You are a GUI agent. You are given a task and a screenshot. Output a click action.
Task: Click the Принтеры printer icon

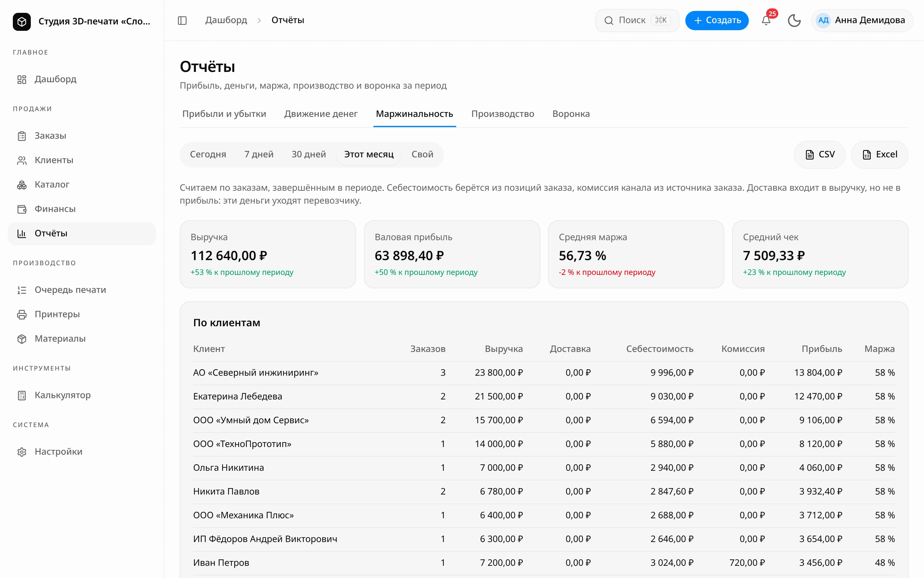(22, 315)
